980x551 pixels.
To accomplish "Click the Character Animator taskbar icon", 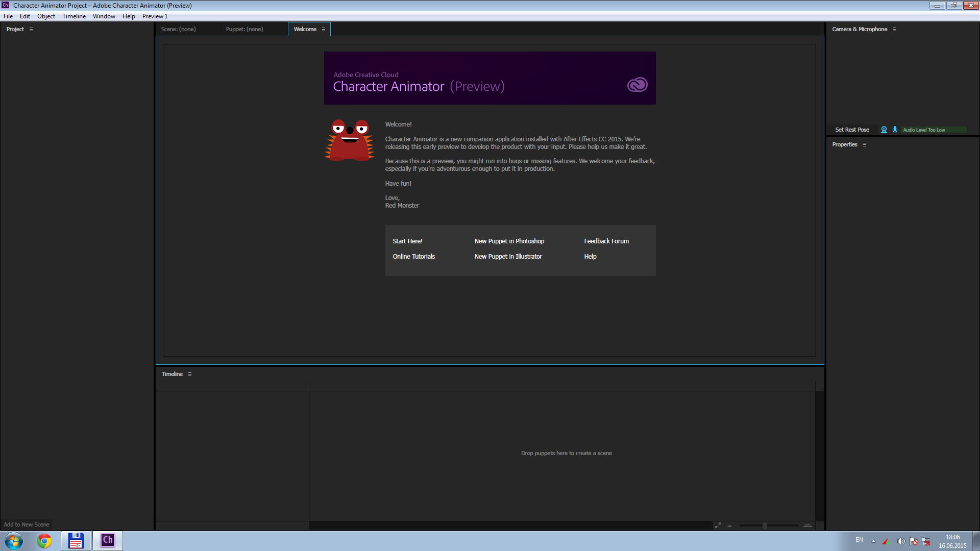I will (x=108, y=541).
